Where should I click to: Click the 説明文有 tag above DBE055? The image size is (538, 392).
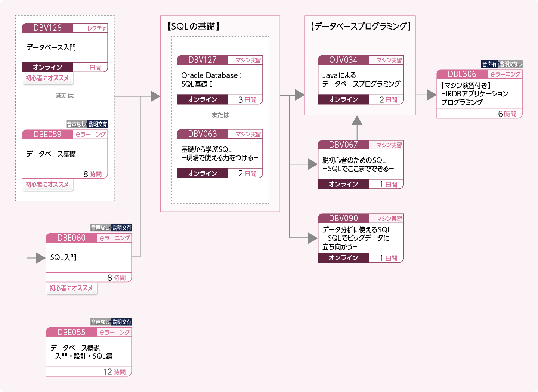pyautogui.click(x=122, y=322)
